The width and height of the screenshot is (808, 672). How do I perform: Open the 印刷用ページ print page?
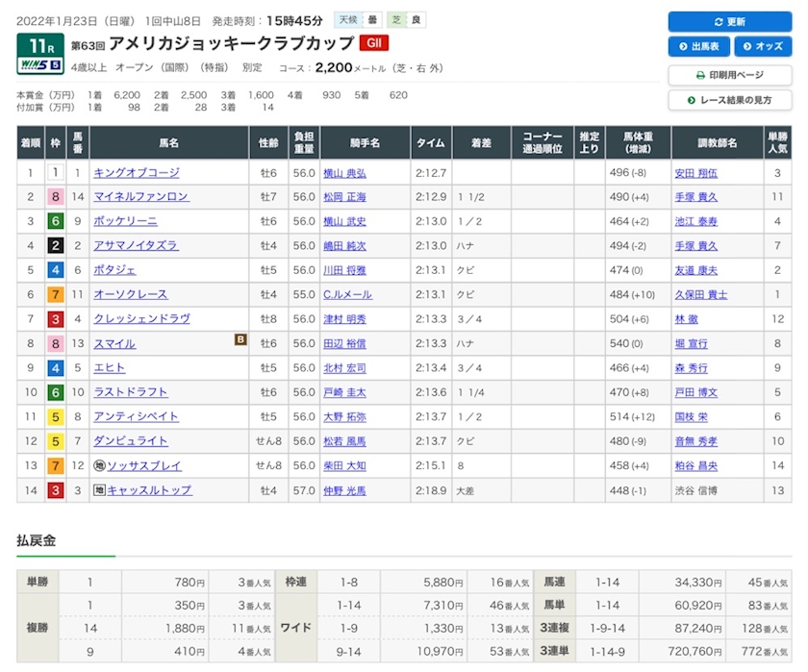point(730,75)
